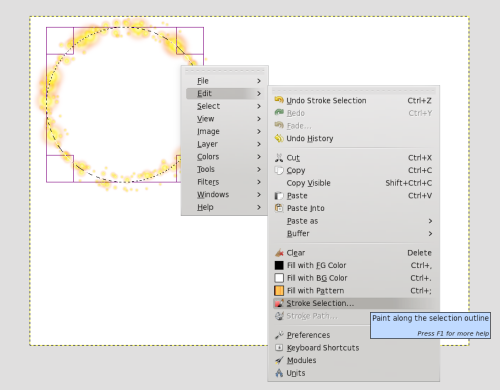Choose Fill with BG Color
500x390 pixels.
pyautogui.click(x=353, y=278)
